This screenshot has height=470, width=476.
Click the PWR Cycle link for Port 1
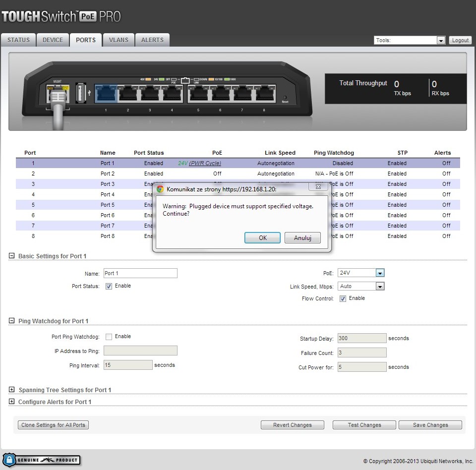click(205, 163)
